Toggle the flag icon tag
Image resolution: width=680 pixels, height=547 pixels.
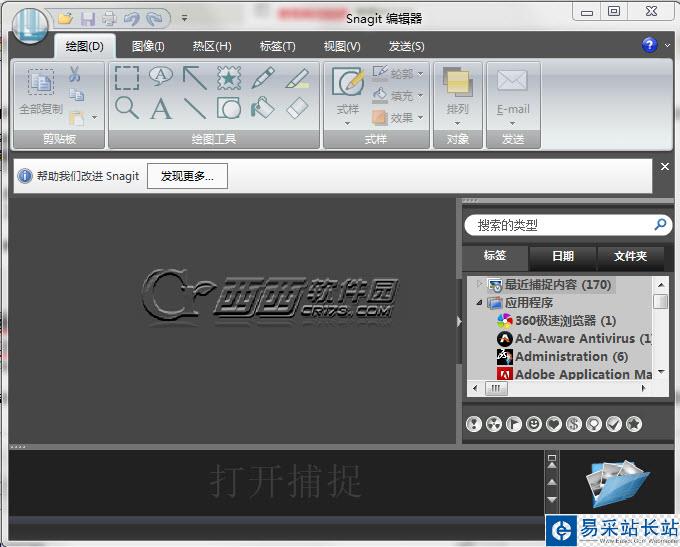click(513, 424)
